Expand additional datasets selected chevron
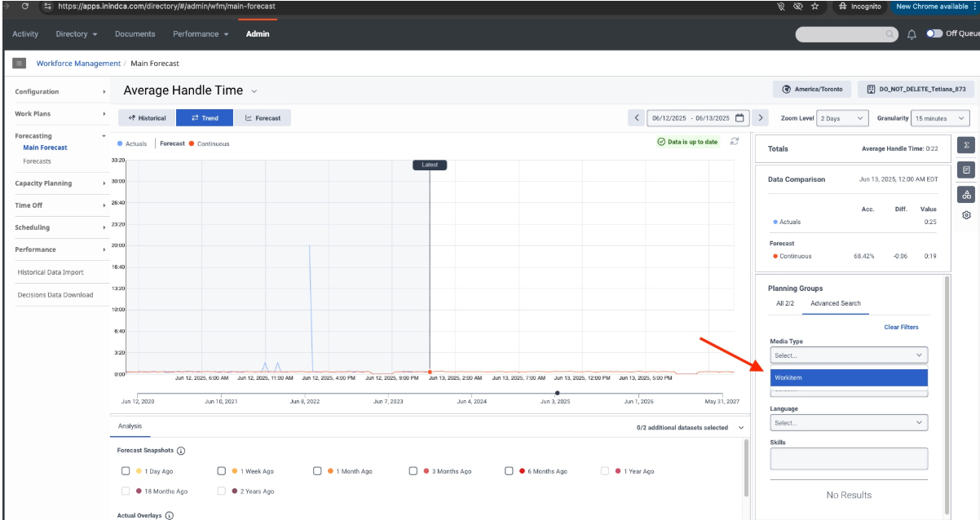This screenshot has height=520, width=980. click(741, 427)
